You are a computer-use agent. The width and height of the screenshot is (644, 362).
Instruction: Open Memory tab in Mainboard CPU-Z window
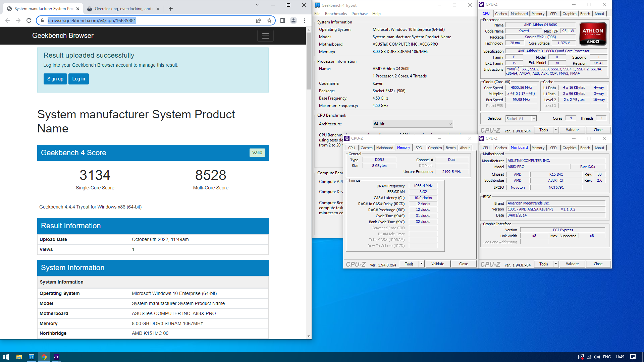[538, 148]
